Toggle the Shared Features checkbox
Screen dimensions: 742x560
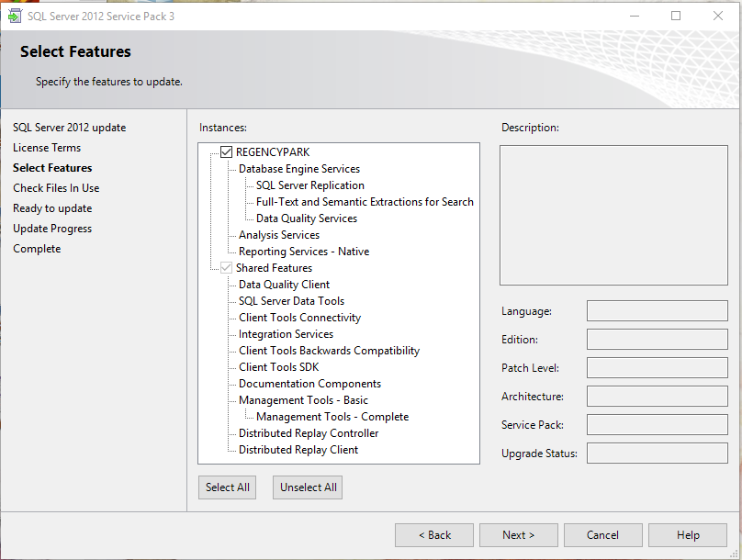point(225,267)
